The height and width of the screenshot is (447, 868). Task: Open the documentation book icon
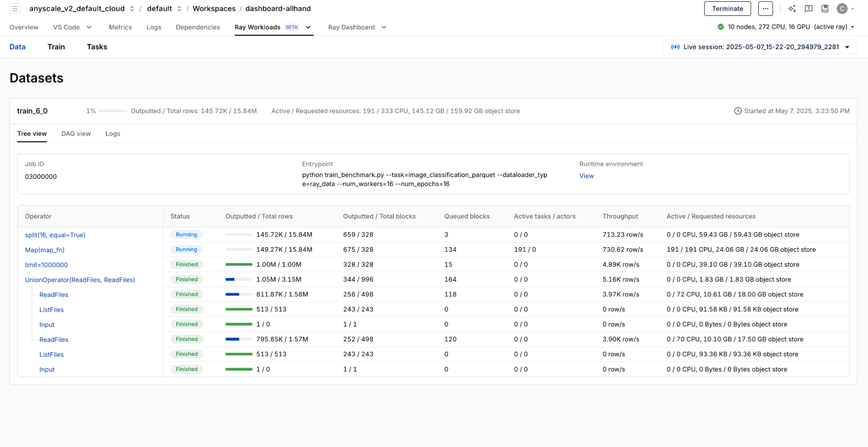pos(825,9)
